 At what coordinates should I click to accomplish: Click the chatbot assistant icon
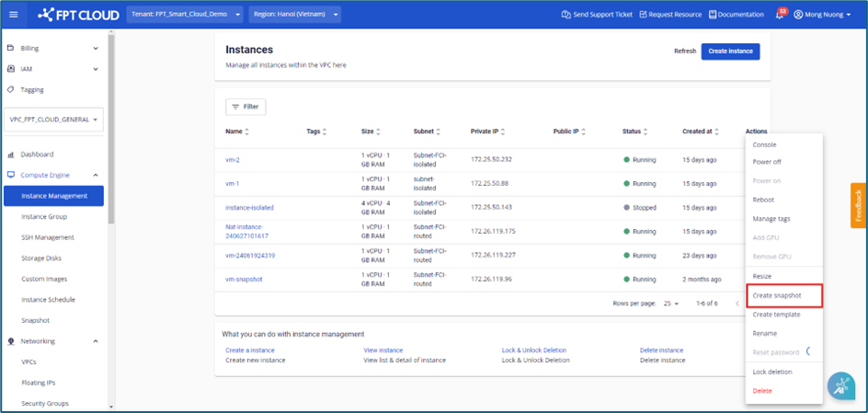[x=841, y=386]
